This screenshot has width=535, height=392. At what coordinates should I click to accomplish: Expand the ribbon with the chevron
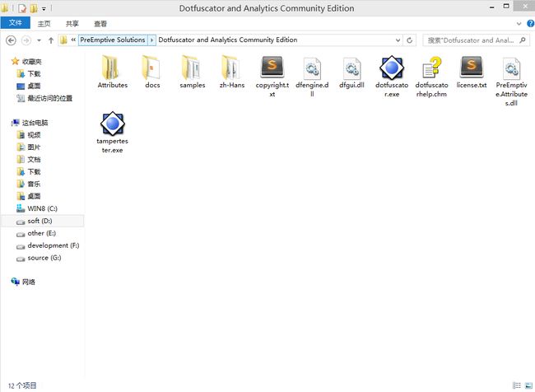(519, 24)
